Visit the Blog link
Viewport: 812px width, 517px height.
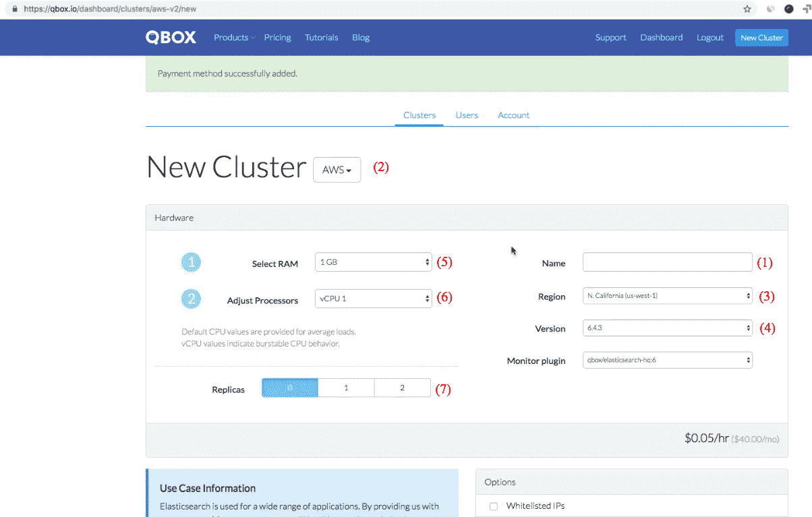click(361, 38)
